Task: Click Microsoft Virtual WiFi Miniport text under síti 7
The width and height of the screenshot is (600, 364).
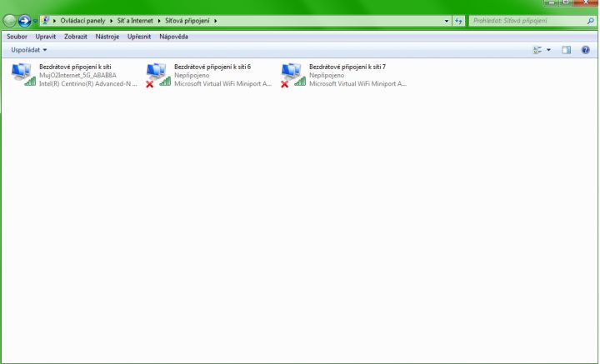Action: tap(357, 84)
